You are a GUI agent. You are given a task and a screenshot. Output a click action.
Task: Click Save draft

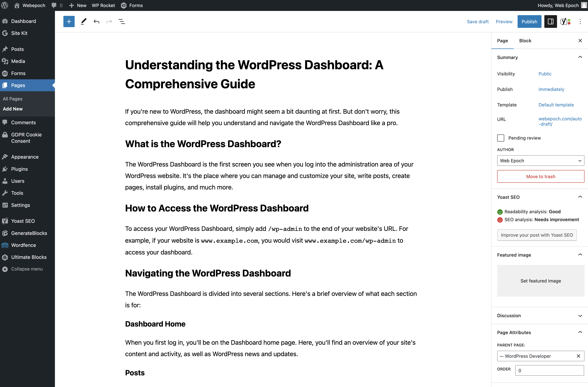478,21
